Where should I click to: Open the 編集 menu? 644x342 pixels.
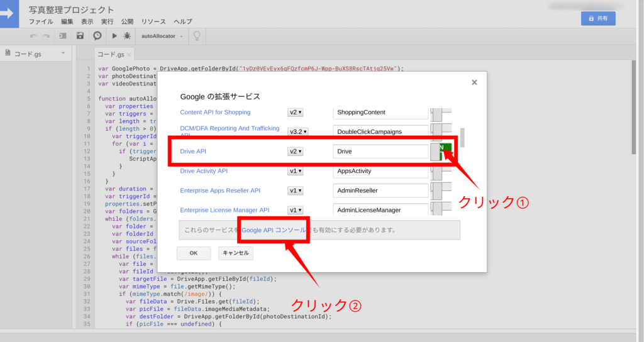click(67, 22)
